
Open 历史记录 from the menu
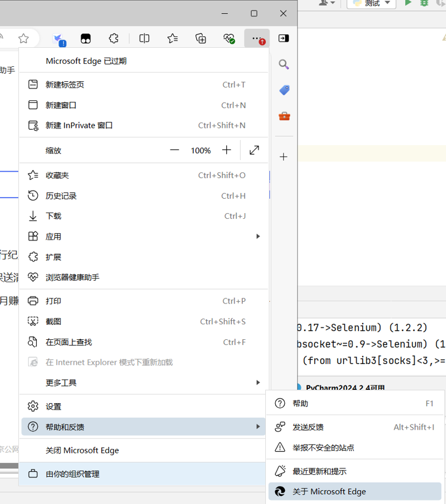tap(143, 196)
